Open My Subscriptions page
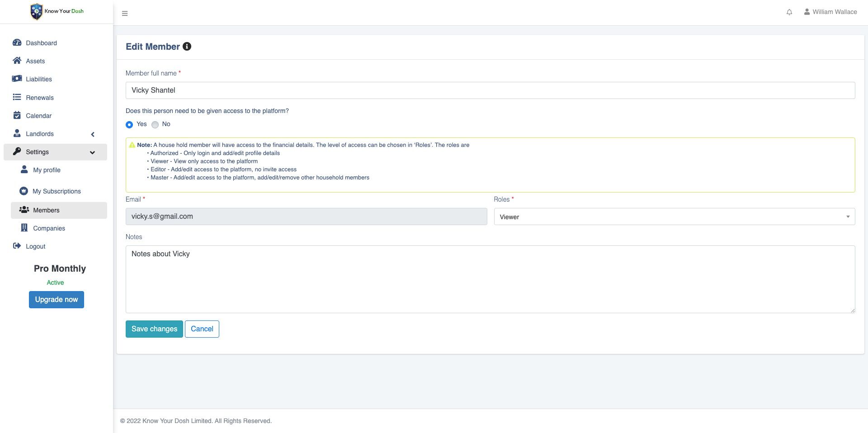 tap(57, 191)
